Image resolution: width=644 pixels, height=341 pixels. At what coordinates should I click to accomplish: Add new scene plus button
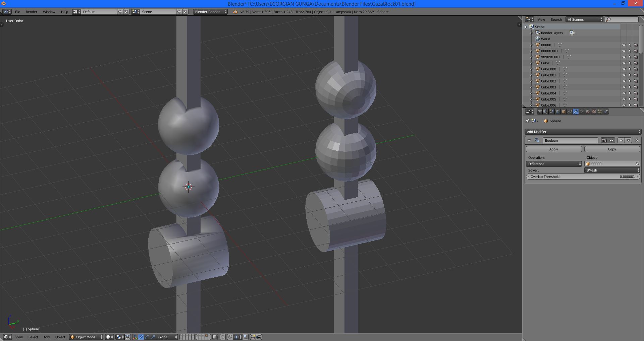(x=179, y=12)
